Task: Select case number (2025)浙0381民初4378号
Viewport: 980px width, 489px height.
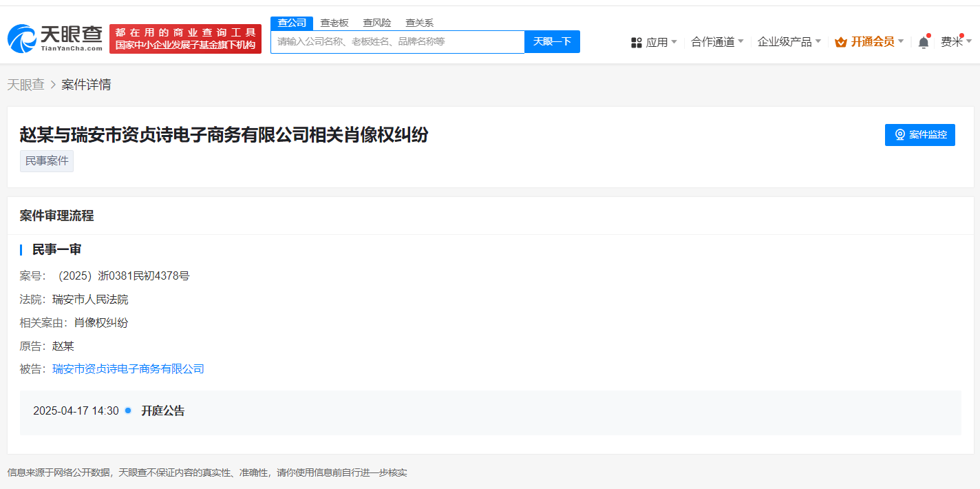Action: 123,276
